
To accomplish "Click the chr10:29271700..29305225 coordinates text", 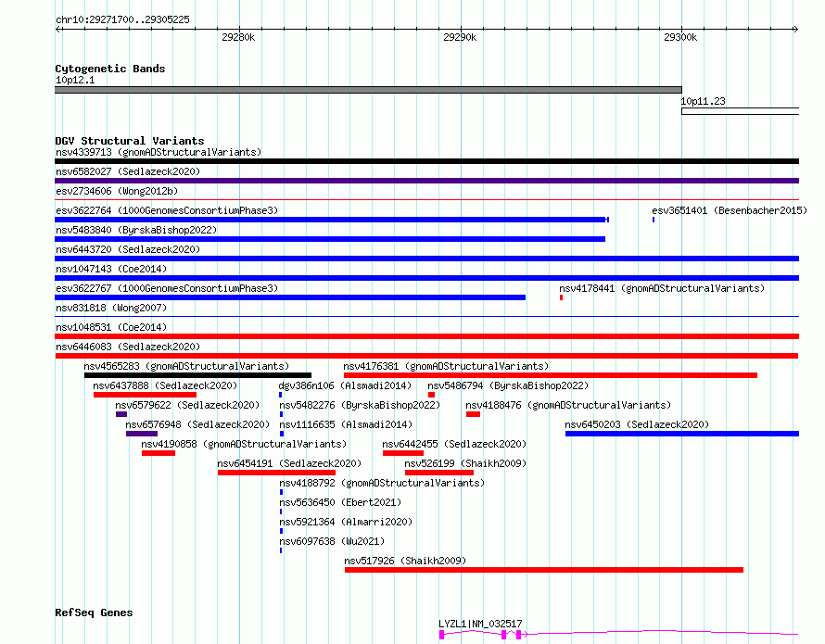I will 122,20.
